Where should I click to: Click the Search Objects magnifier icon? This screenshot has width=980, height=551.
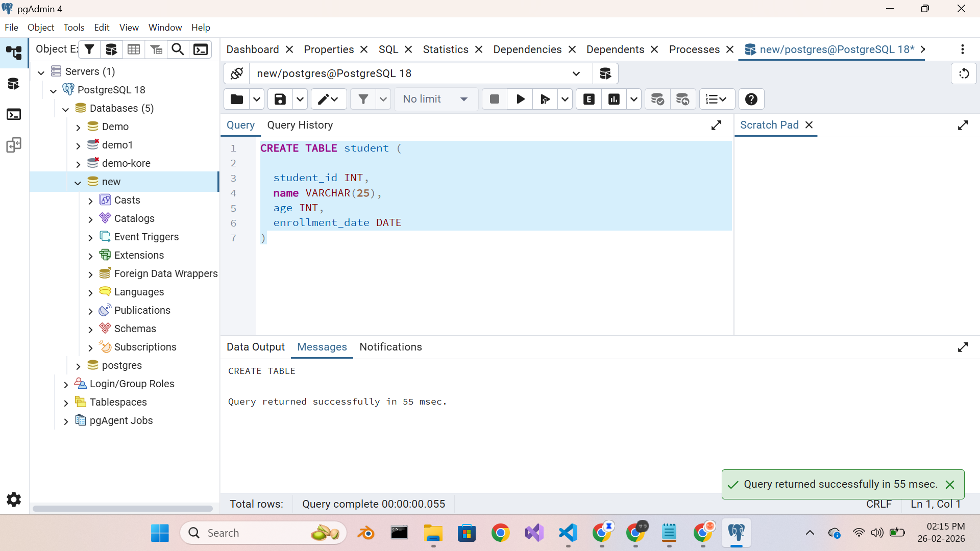(178, 49)
